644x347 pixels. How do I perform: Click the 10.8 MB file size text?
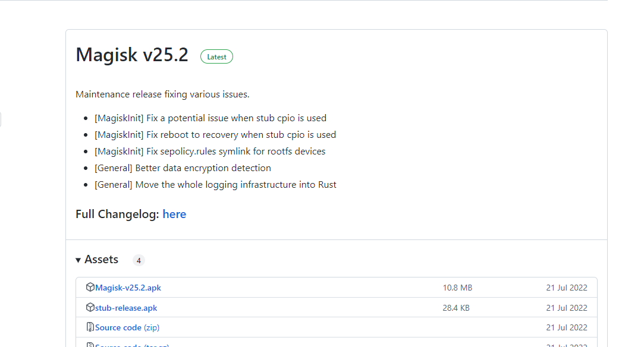click(457, 288)
